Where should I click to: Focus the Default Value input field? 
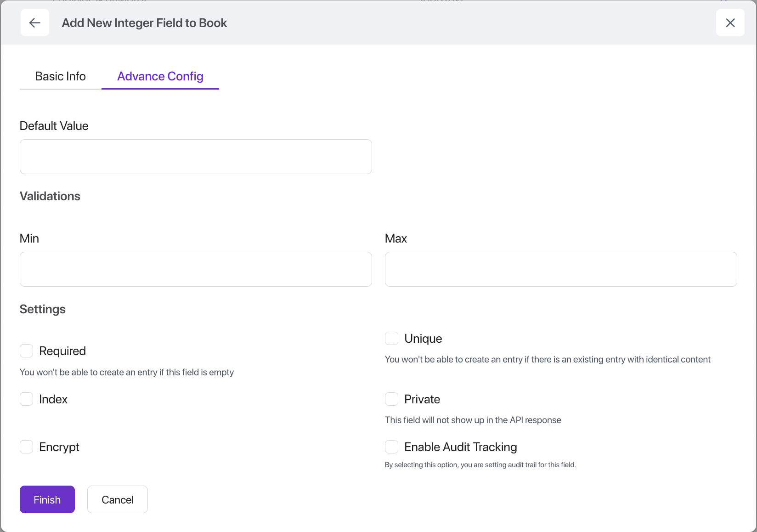(x=196, y=157)
